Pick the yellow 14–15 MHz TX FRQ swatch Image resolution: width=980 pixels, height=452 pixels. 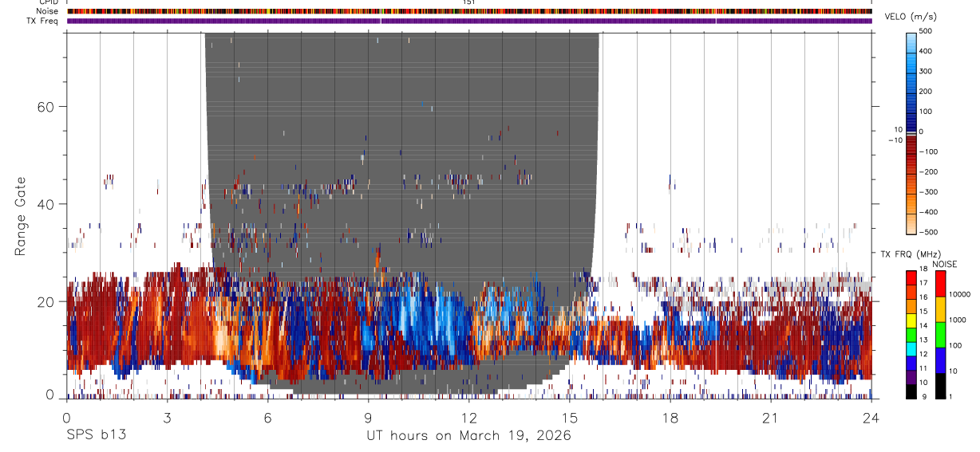(x=911, y=319)
